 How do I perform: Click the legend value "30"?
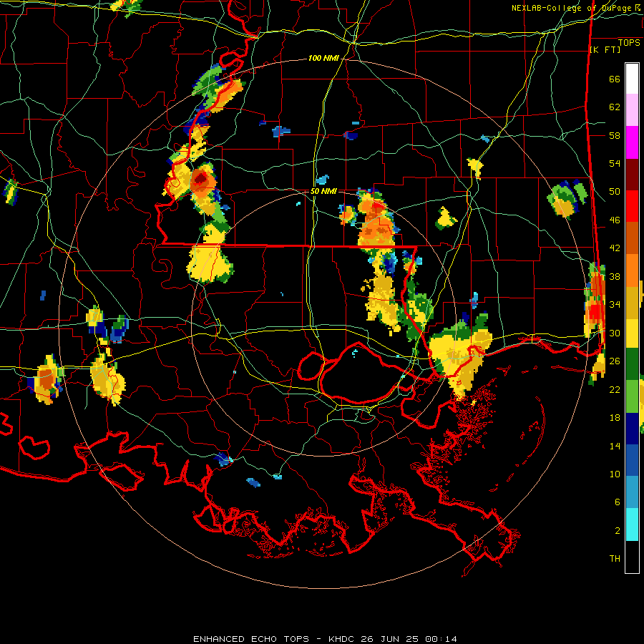click(615, 333)
